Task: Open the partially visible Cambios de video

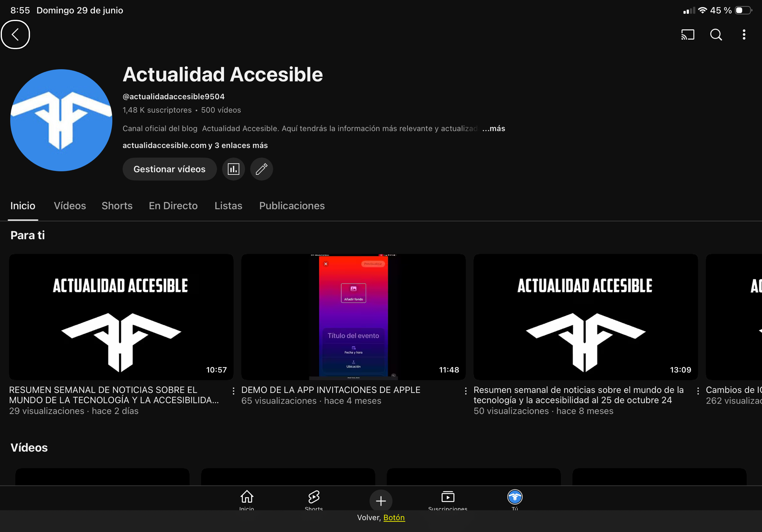Action: tap(734, 317)
